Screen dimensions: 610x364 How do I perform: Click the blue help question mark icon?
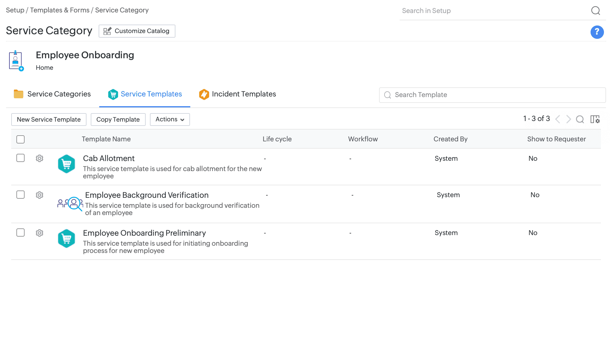597,32
